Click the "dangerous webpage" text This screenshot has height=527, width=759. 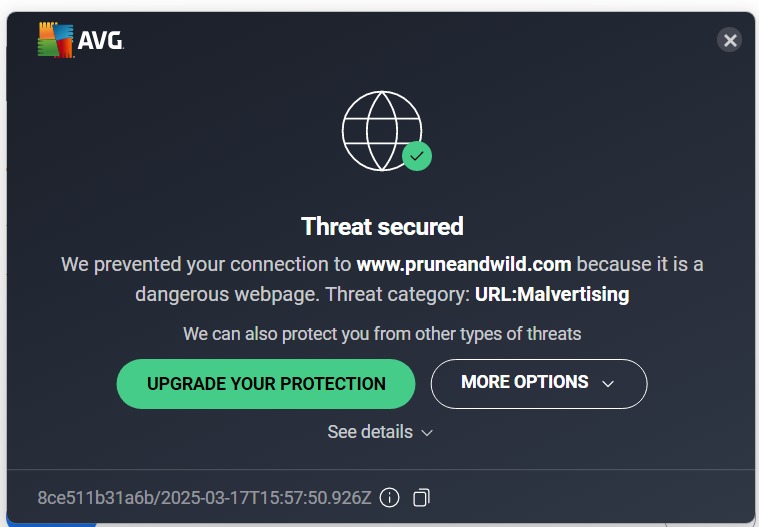[228, 295]
